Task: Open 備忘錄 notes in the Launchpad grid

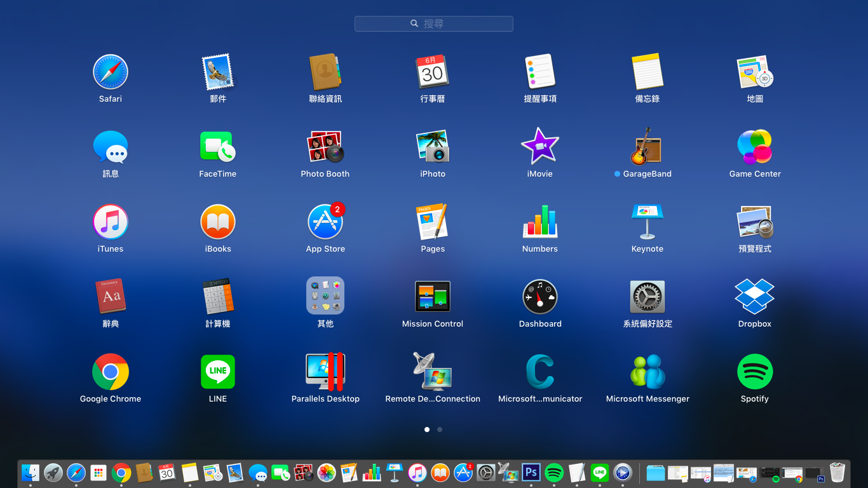Action: 648,72
